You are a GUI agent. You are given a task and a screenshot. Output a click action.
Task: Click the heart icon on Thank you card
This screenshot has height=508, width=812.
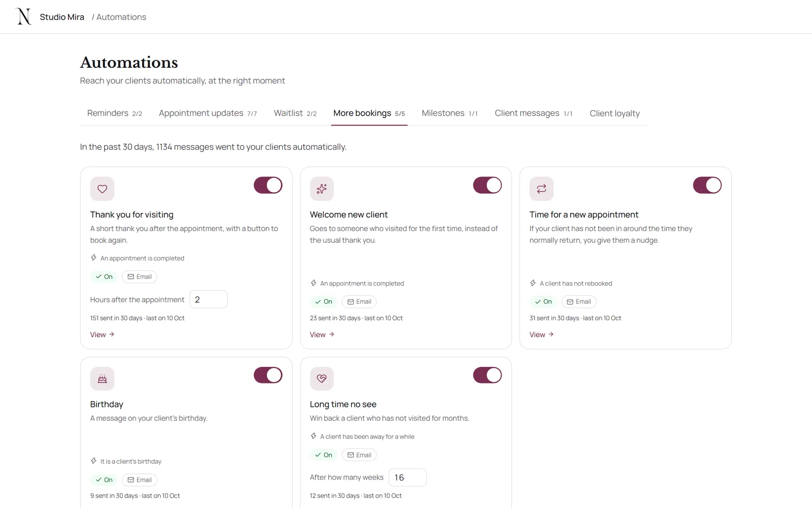[102, 189]
